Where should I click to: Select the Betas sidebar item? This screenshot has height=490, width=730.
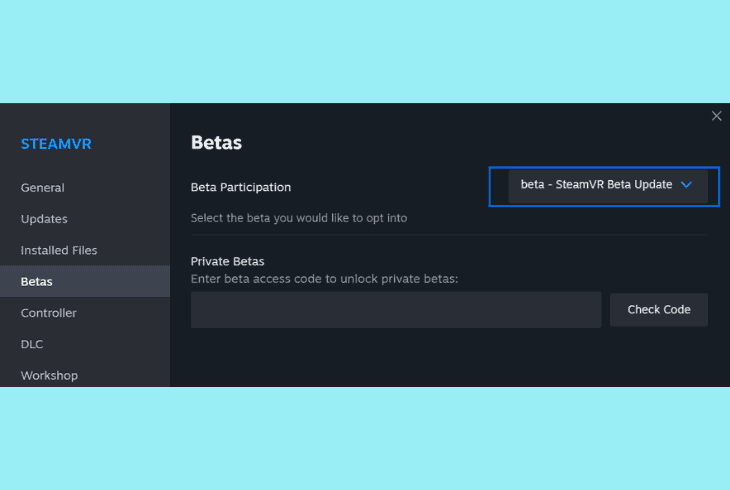point(85,281)
